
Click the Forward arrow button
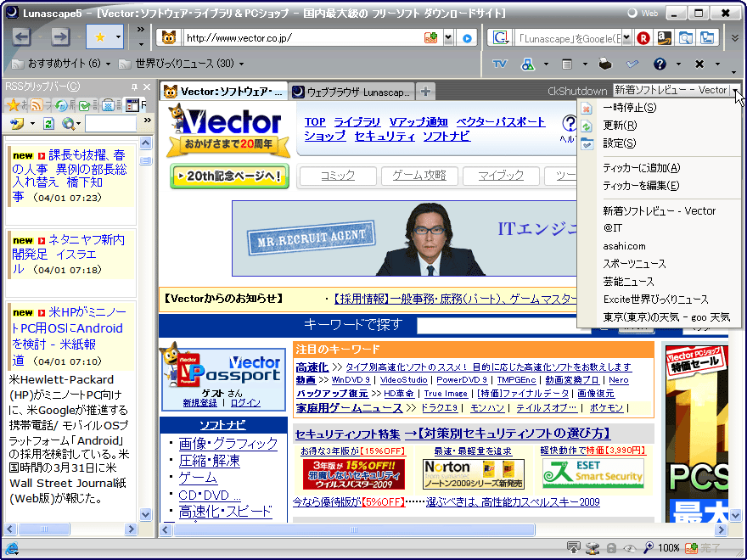(x=59, y=36)
